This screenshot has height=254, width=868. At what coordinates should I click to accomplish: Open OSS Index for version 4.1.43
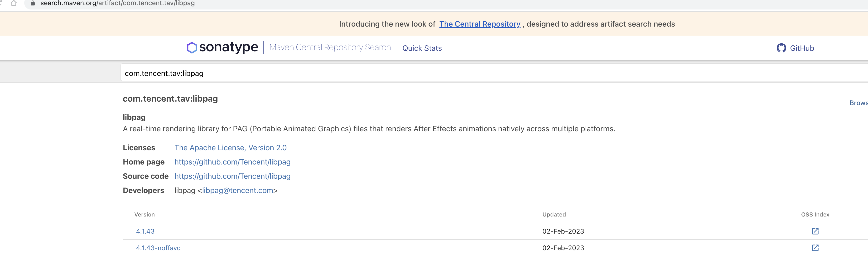815,231
